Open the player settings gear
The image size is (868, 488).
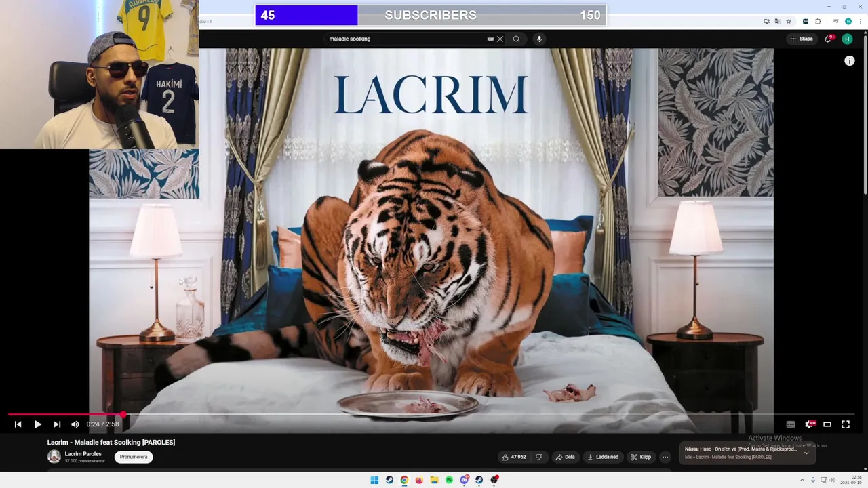pos(809,424)
